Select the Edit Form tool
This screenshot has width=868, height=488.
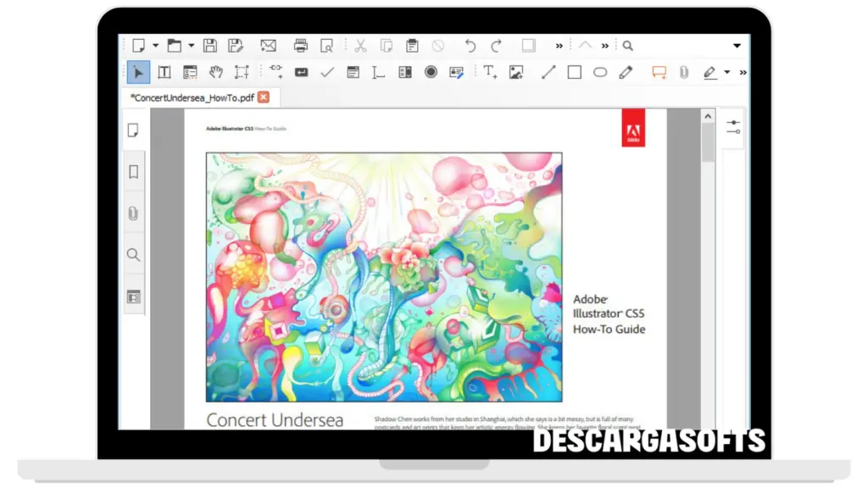(190, 72)
